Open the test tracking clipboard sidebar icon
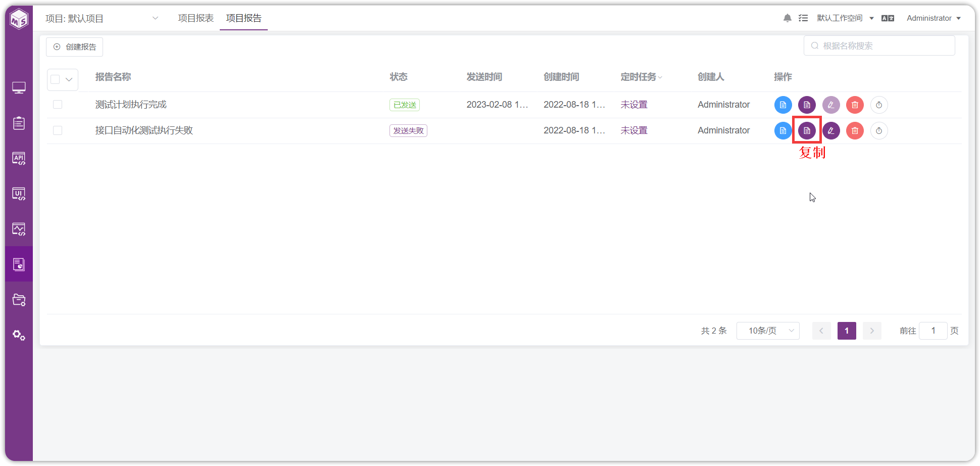 (x=19, y=123)
